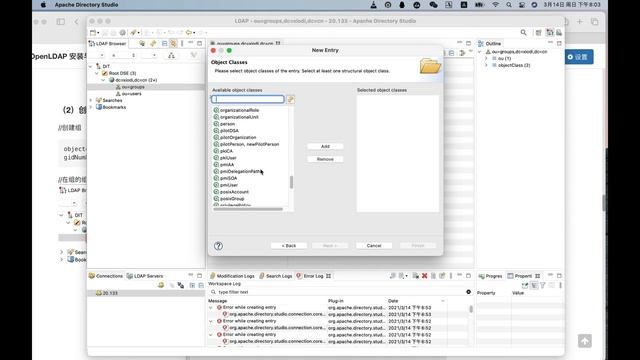
Task: Choose the person object class
Action: tap(227, 124)
